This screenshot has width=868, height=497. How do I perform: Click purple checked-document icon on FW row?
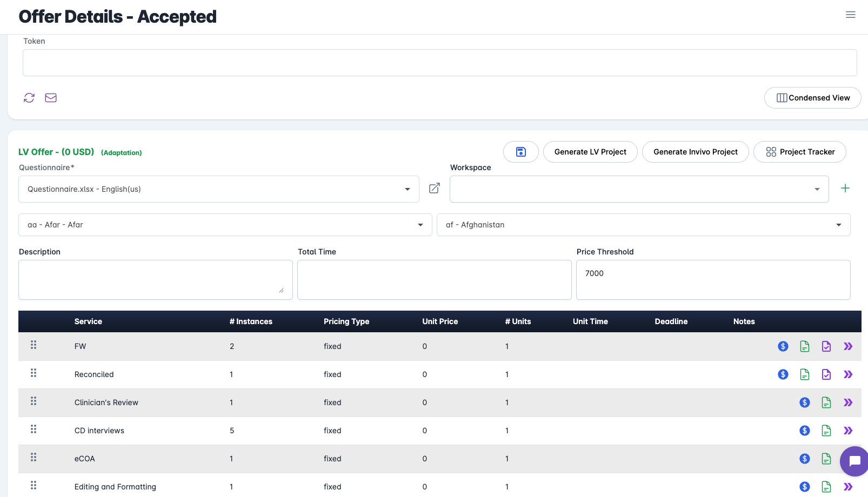click(826, 346)
